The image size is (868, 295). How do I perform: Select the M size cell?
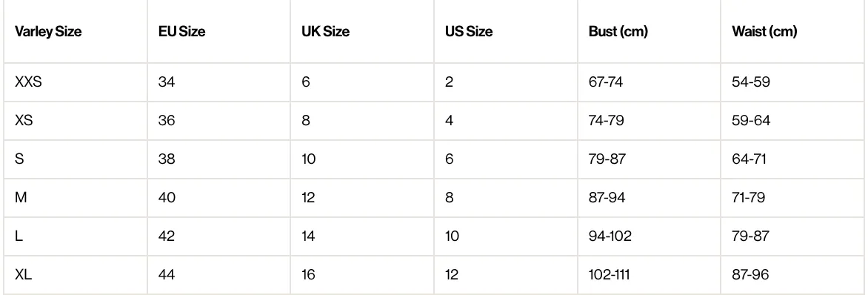[x=21, y=197]
